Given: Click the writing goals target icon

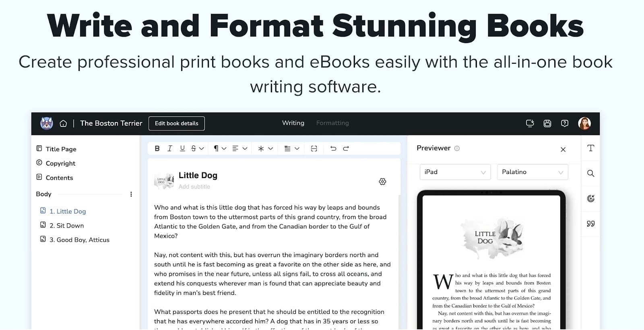Looking at the screenshot, I should [590, 198].
